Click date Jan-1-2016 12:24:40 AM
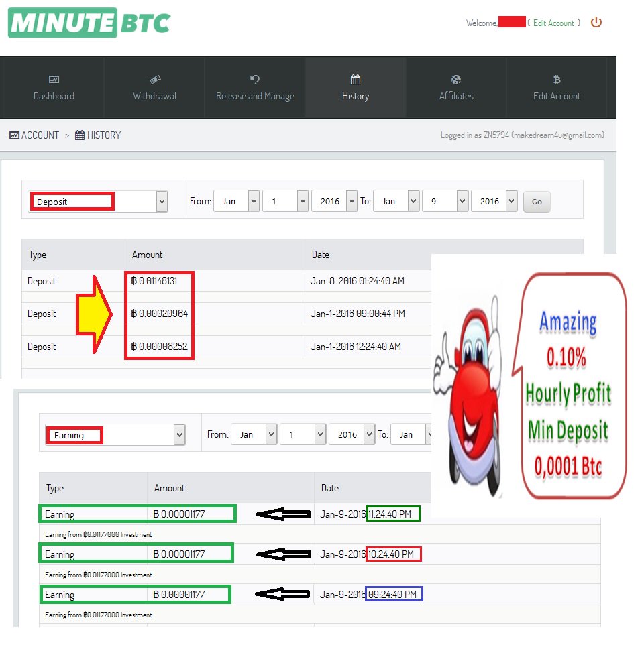 (356, 346)
